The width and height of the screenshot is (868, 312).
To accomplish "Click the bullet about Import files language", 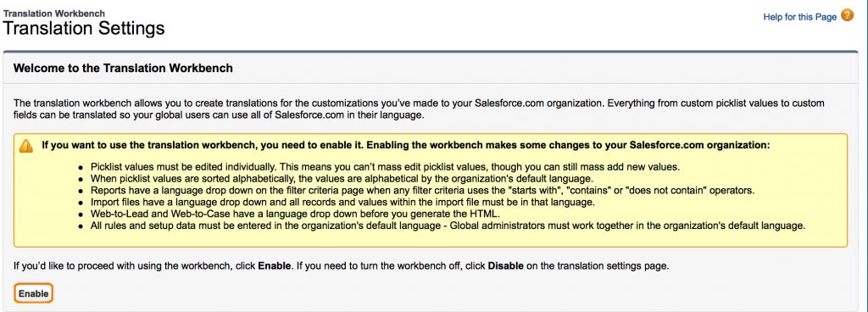I will pos(342,202).
